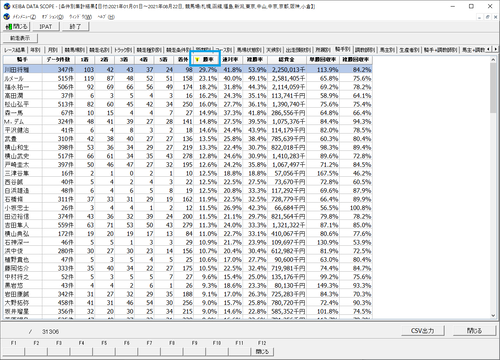Click the 167.5% 単勝回収率 cell
This screenshot has height=360, width=500.
pos(323,173)
